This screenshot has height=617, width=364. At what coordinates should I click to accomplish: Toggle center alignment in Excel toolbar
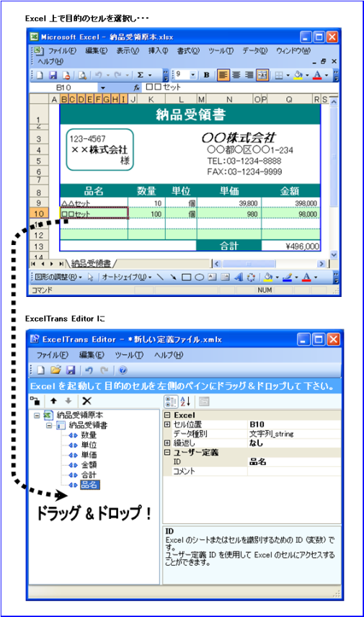[236, 75]
